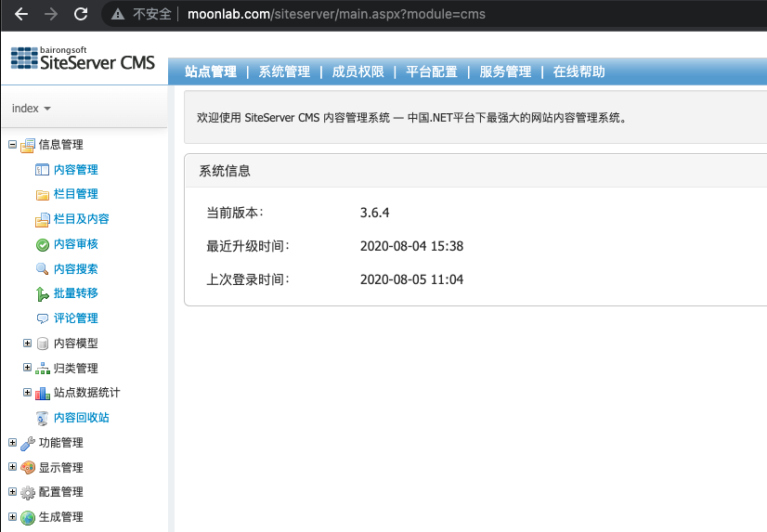
Task: Open the 成员权限 menu
Action: 358,71
